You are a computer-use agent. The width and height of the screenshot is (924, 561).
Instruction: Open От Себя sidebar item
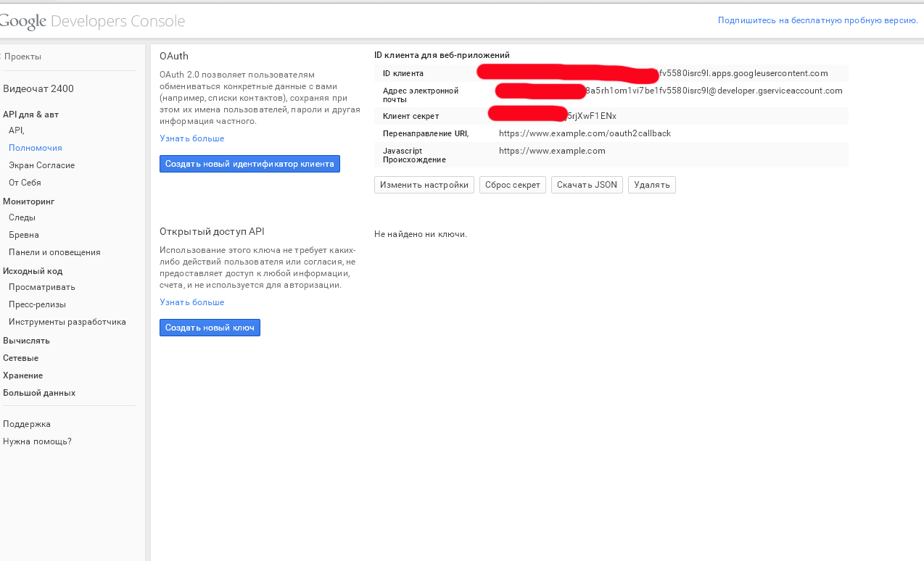(x=25, y=183)
